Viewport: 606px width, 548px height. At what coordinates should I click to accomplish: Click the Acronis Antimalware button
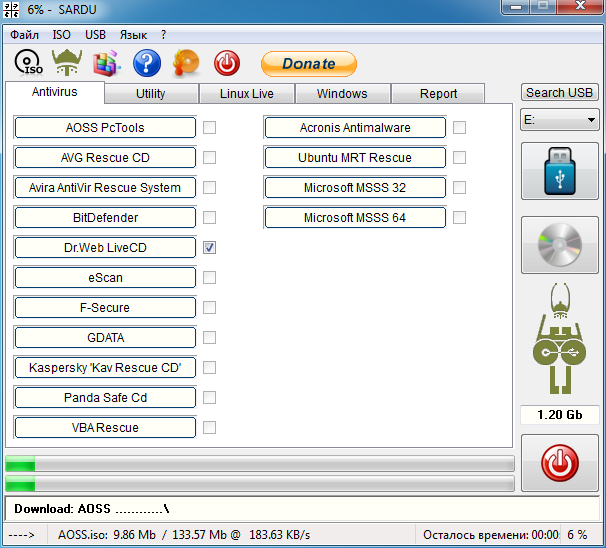tap(355, 128)
